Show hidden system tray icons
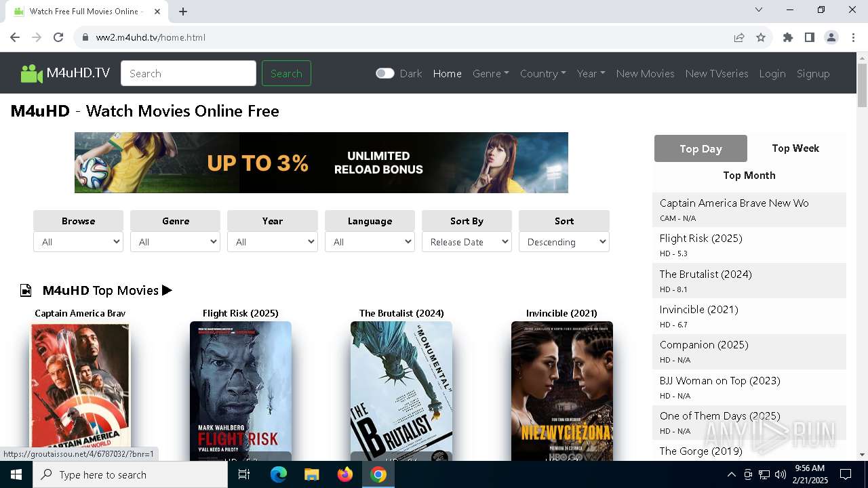Screen dimensions: 868x488 (x=731, y=474)
